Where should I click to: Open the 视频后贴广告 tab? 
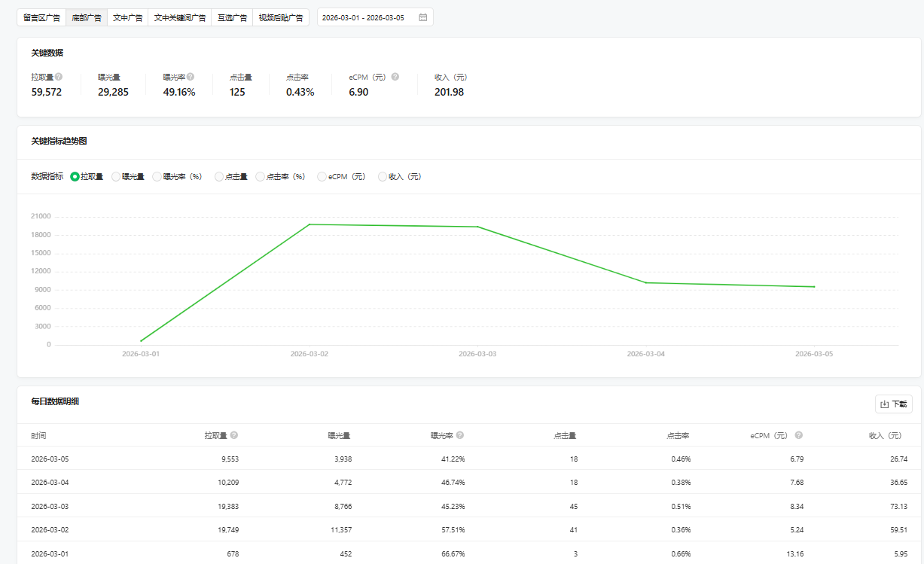[280, 17]
